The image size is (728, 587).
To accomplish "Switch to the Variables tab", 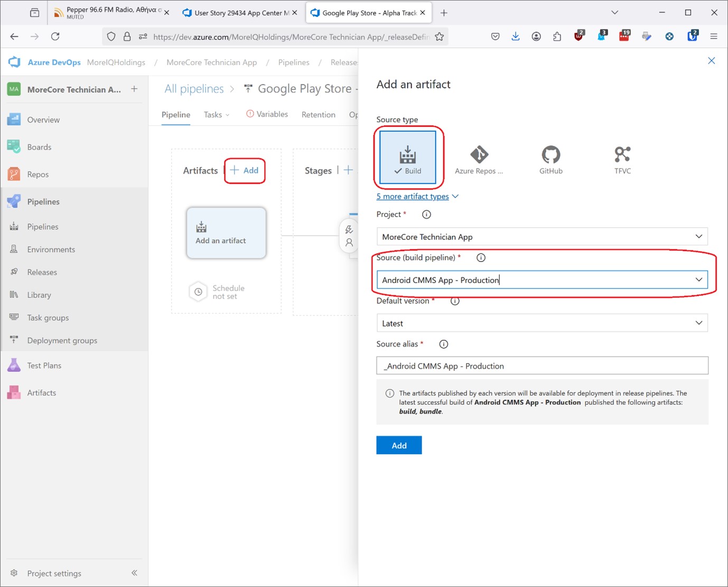I will point(272,114).
